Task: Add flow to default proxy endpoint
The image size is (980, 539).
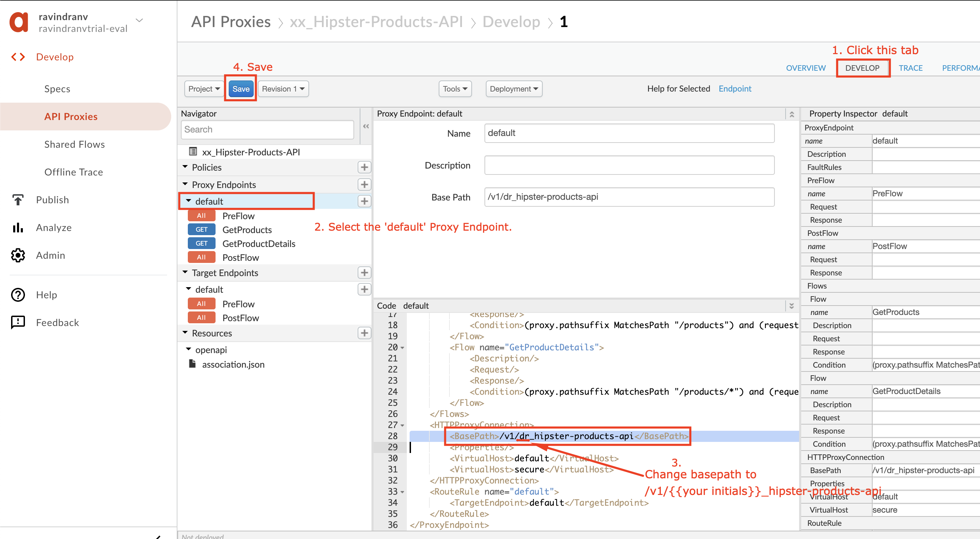Action: click(x=364, y=202)
